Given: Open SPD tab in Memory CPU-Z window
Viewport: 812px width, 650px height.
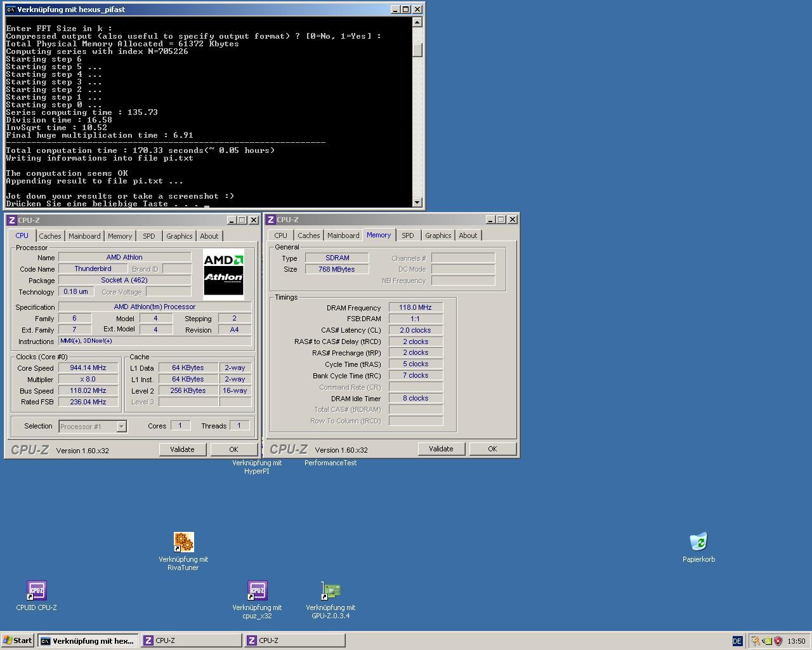Looking at the screenshot, I should pos(408,235).
